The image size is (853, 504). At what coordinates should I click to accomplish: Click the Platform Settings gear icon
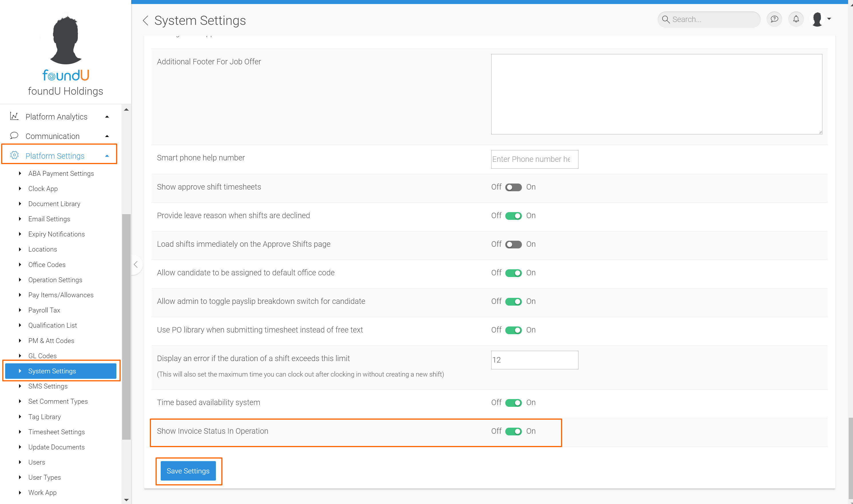(14, 156)
